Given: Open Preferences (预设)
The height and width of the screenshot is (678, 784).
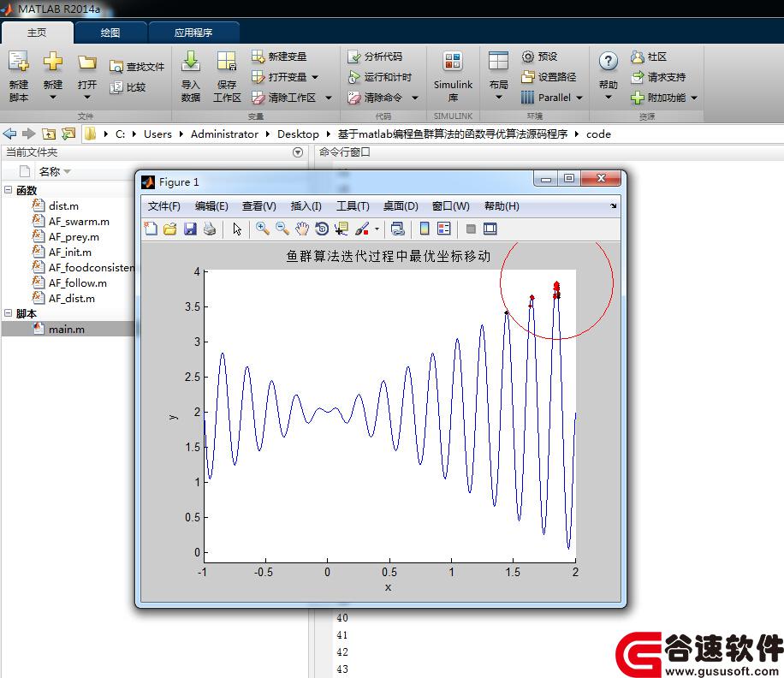Looking at the screenshot, I should 539,56.
